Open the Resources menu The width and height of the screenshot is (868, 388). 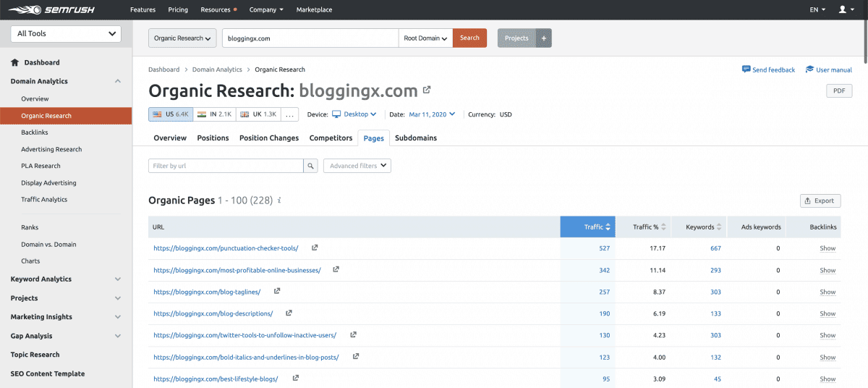pyautogui.click(x=218, y=9)
